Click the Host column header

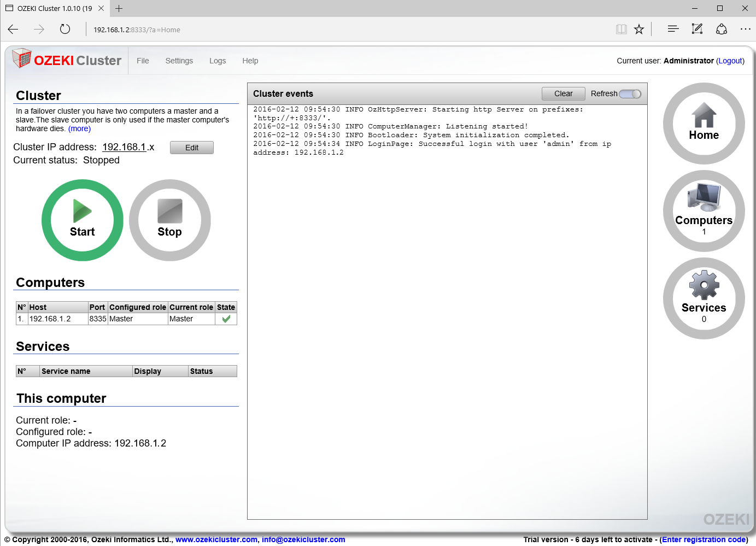[58, 307]
